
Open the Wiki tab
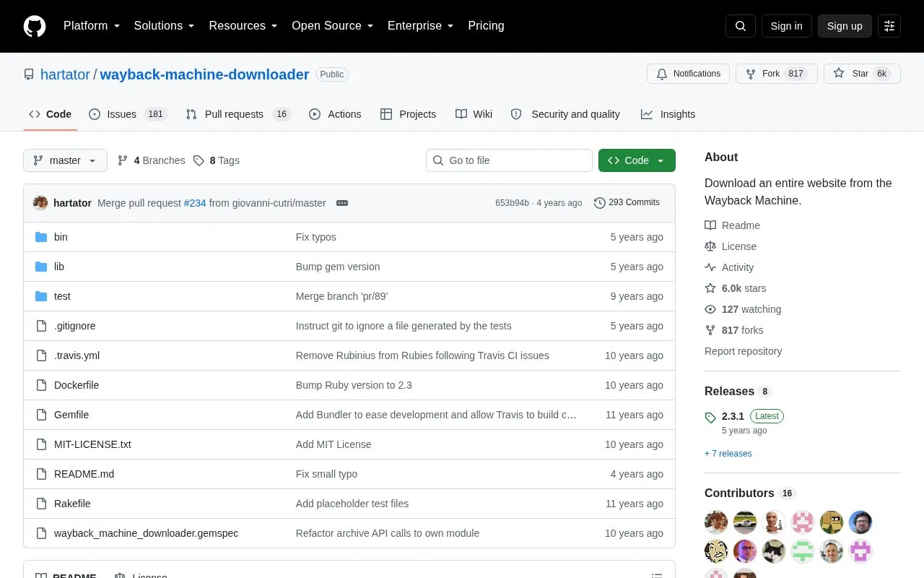[474, 114]
